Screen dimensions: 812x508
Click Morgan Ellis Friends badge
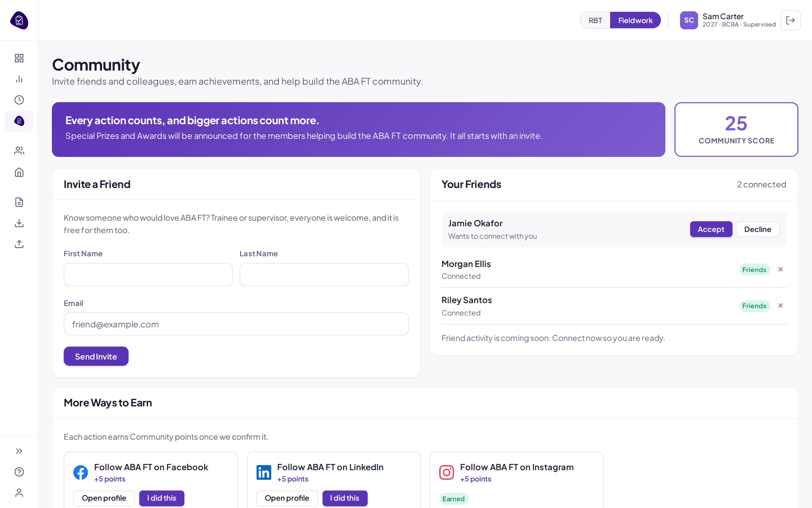point(754,270)
